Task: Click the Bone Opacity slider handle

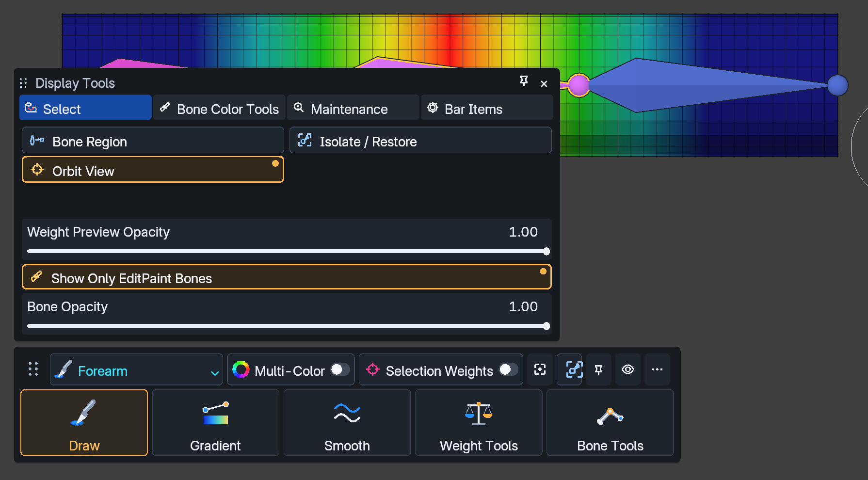Action: pyautogui.click(x=547, y=326)
